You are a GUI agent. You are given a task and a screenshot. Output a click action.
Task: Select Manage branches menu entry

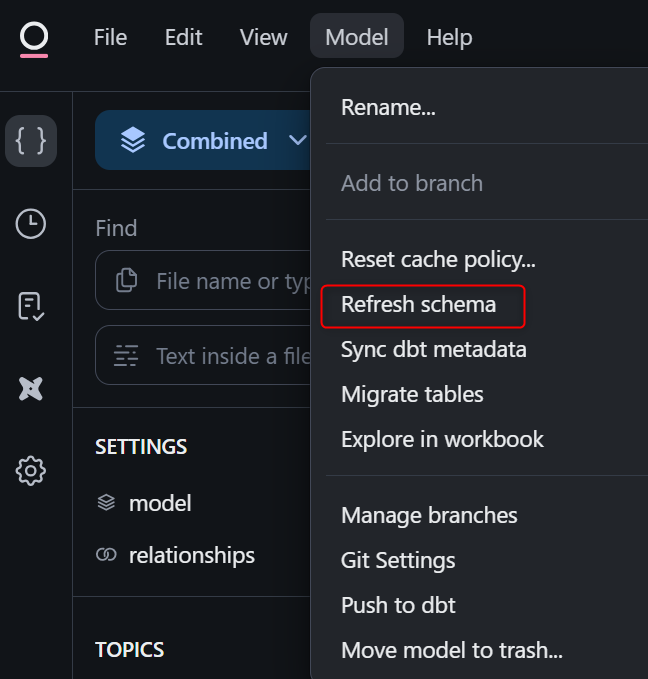[429, 515]
